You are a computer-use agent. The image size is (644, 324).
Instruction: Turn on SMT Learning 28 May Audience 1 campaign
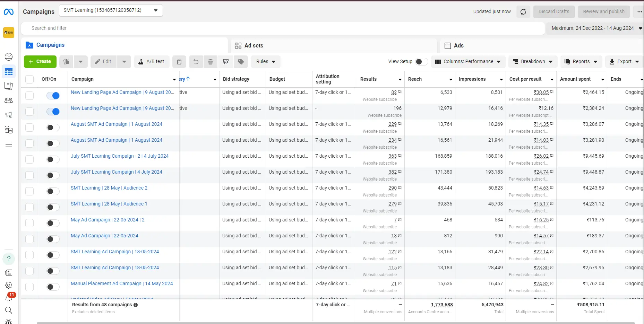point(53,207)
